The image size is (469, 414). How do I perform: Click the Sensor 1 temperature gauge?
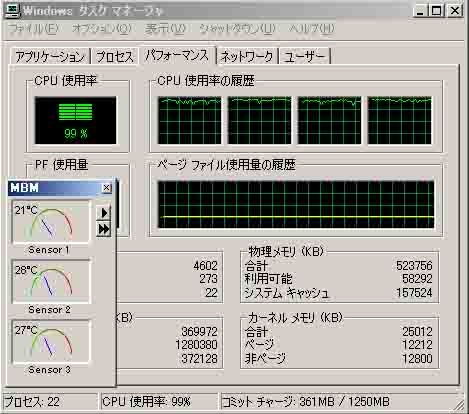pos(51,222)
